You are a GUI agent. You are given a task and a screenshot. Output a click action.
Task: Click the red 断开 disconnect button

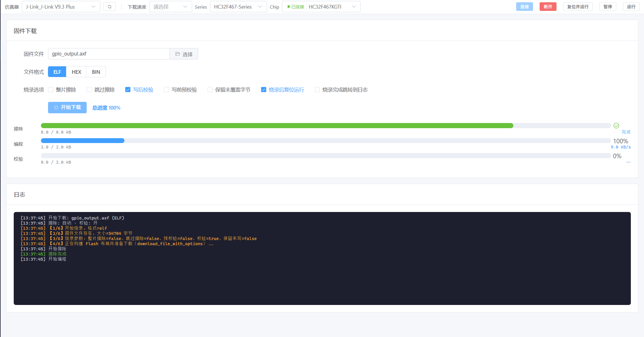[x=548, y=7]
